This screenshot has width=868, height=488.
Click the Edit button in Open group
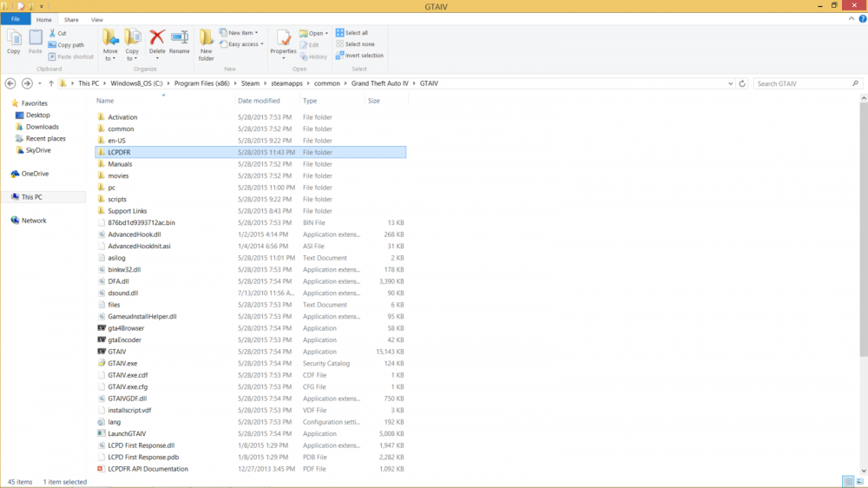310,45
